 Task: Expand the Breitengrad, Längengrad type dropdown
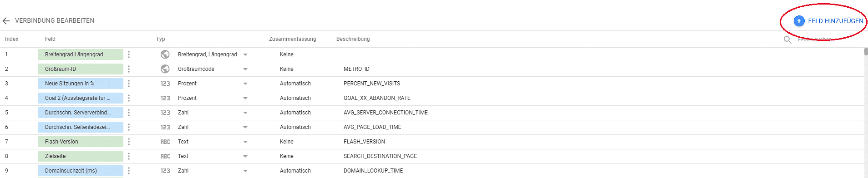point(245,54)
